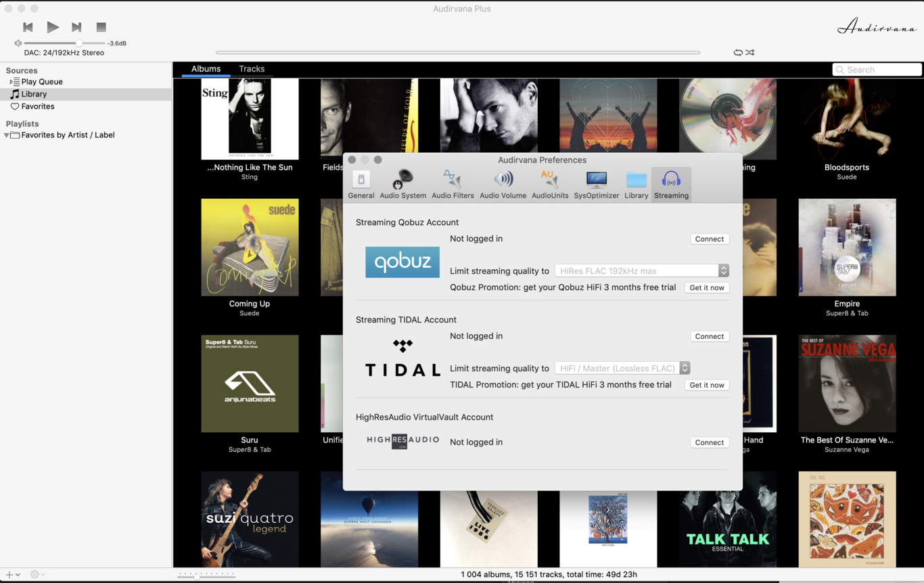Switch to the Albums tab
The width and height of the screenshot is (924, 583).
point(206,69)
